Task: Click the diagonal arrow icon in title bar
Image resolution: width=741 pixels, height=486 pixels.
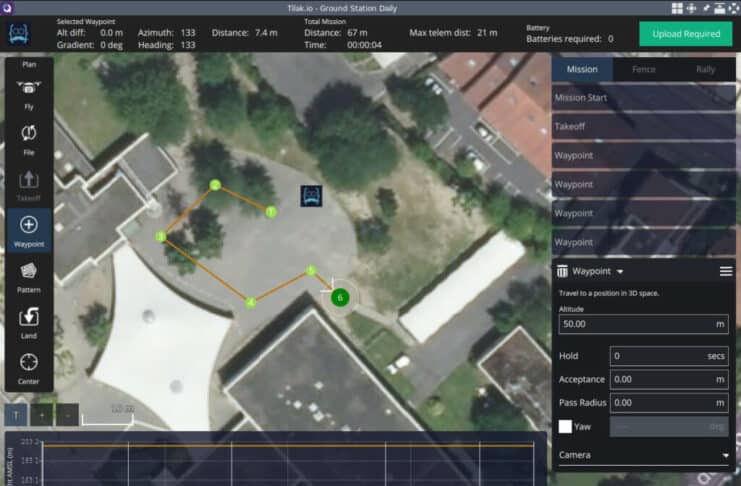Action: click(x=706, y=8)
